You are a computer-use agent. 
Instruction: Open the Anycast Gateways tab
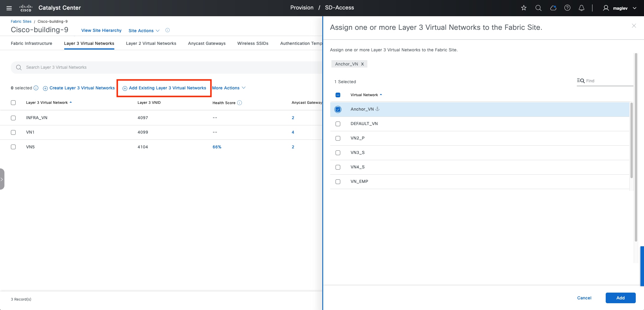207,43
